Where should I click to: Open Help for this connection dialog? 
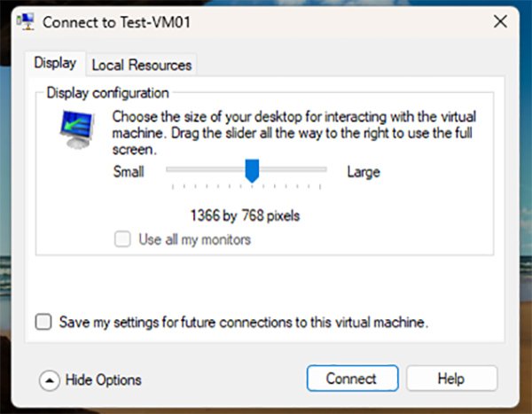click(x=450, y=379)
